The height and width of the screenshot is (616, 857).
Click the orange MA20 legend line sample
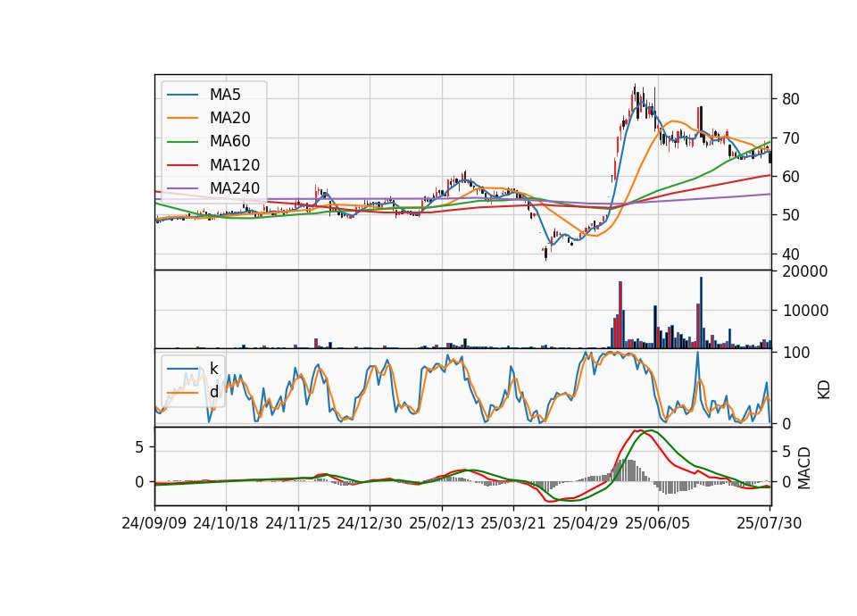[x=182, y=118]
